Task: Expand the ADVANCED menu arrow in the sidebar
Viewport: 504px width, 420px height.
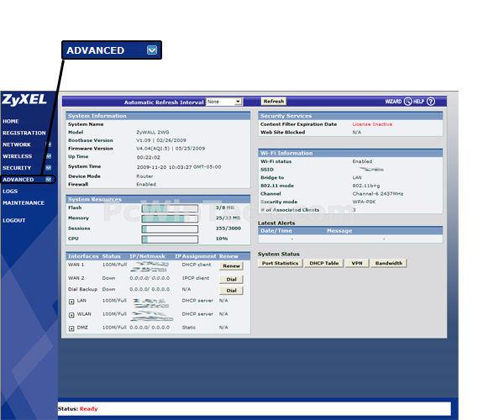Action: 49,179
